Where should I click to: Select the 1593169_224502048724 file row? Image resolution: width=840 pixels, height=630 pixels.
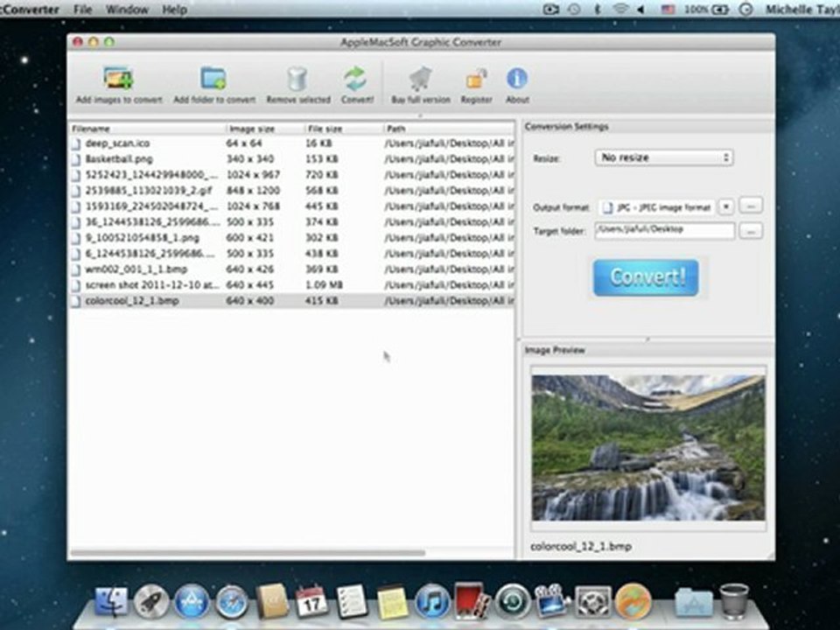coord(292,206)
